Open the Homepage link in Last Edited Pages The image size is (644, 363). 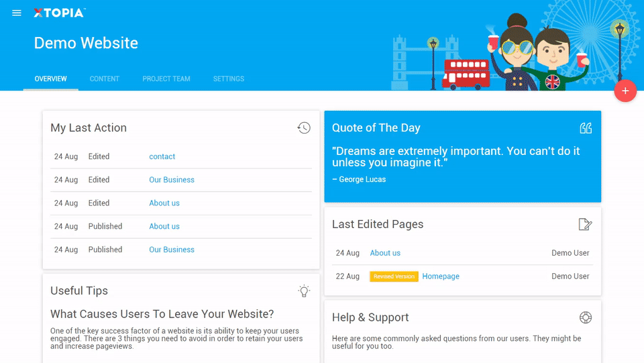click(441, 276)
